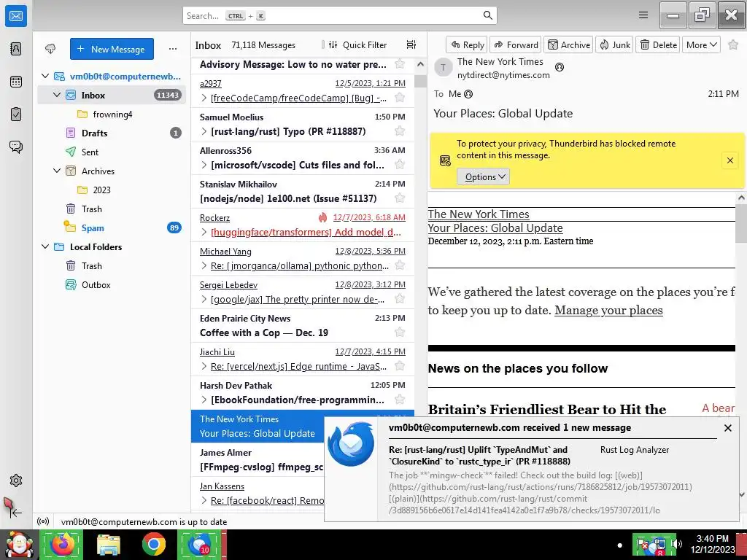The width and height of the screenshot is (747, 560).
Task: Collapse the Local Folders tree
Action: [45, 246]
